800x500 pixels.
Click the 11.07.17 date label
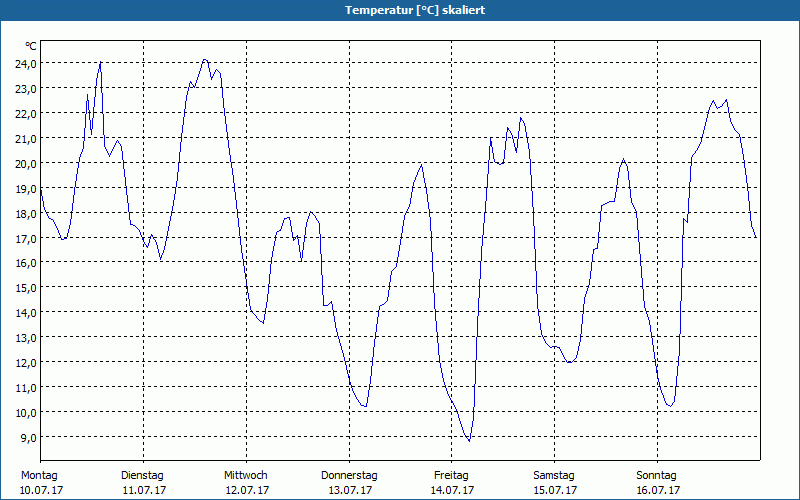coord(144,490)
